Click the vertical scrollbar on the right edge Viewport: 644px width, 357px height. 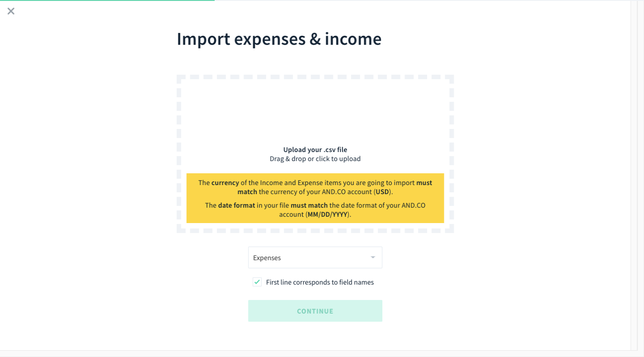[x=634, y=175]
